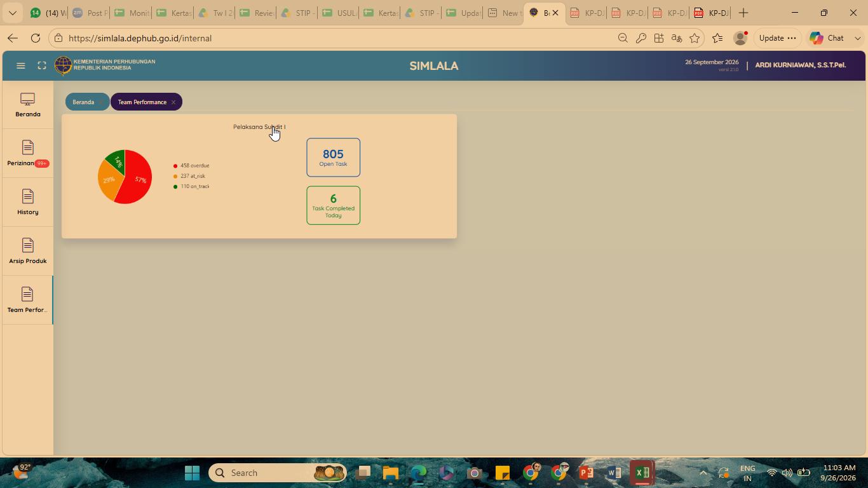868x488 pixels.
Task: Close the Team Performance tab
Action: pos(173,102)
